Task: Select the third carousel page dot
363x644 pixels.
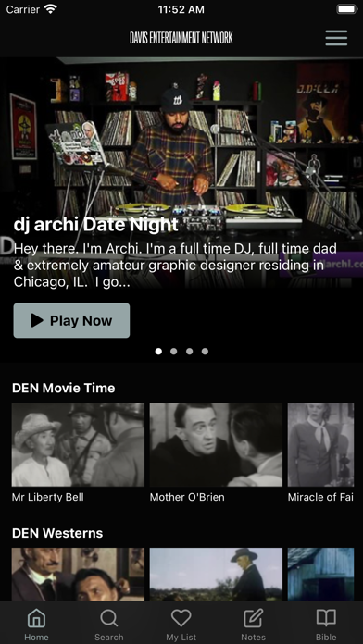Action: (190, 352)
